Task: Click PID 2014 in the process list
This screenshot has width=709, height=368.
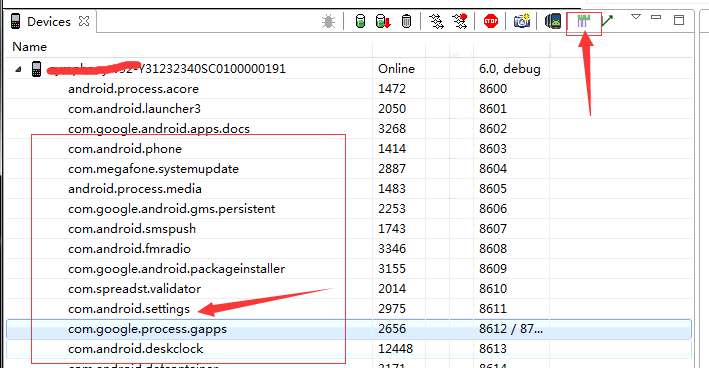Action: (392, 288)
